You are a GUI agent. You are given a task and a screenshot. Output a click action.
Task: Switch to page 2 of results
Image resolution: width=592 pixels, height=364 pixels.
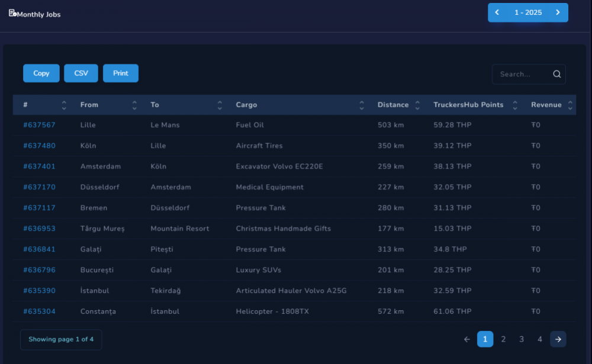(x=503, y=339)
